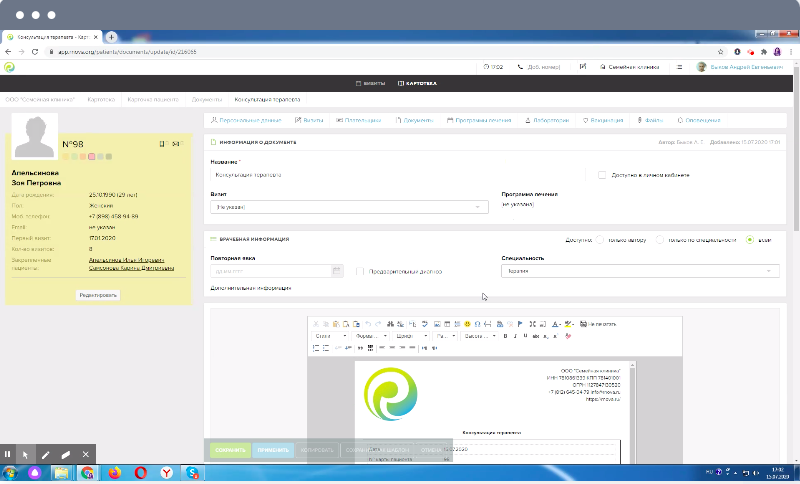
Task: Open the 'Карточка пациента' breadcrumb link
Action: click(153, 99)
